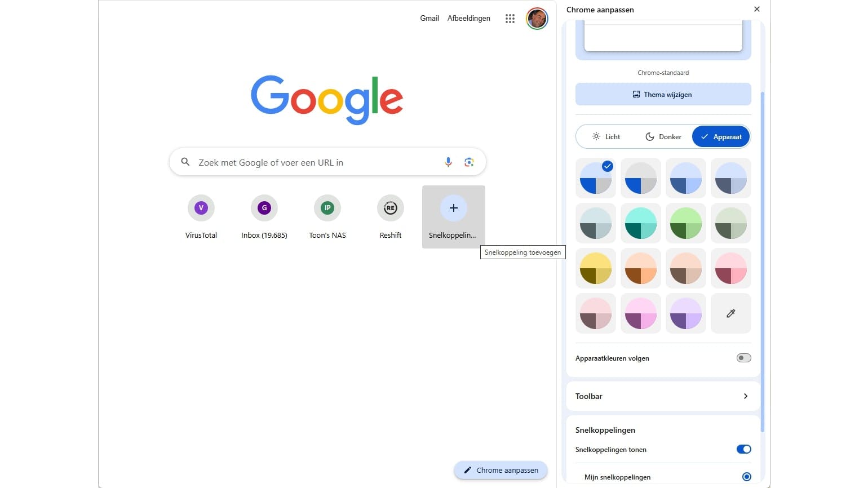Switch theme mode to Donker
This screenshot has width=868, height=488.
[663, 136]
